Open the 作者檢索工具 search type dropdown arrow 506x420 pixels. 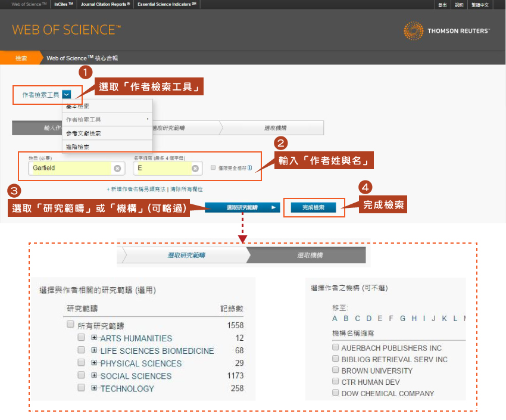[x=67, y=94]
